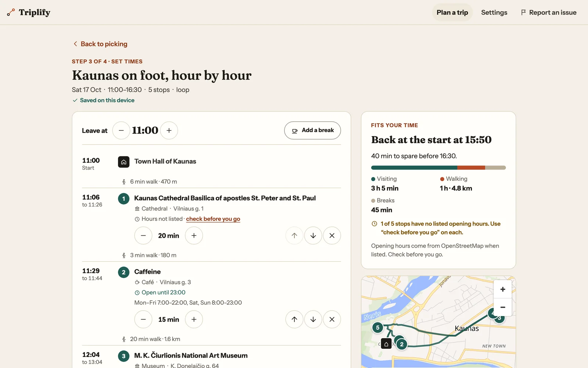This screenshot has height=368, width=588.
Task: Reduce minutes for Kaunas Cathedral visit
Action: (x=143, y=236)
